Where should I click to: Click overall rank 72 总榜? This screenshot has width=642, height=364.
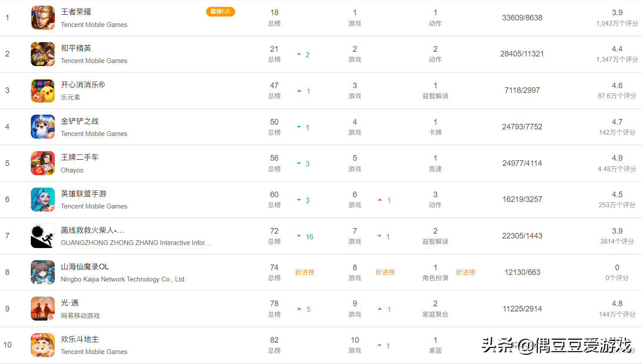click(274, 236)
